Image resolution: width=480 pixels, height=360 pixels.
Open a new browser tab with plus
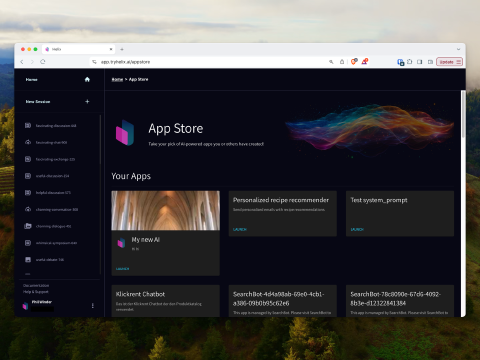[x=122, y=49]
